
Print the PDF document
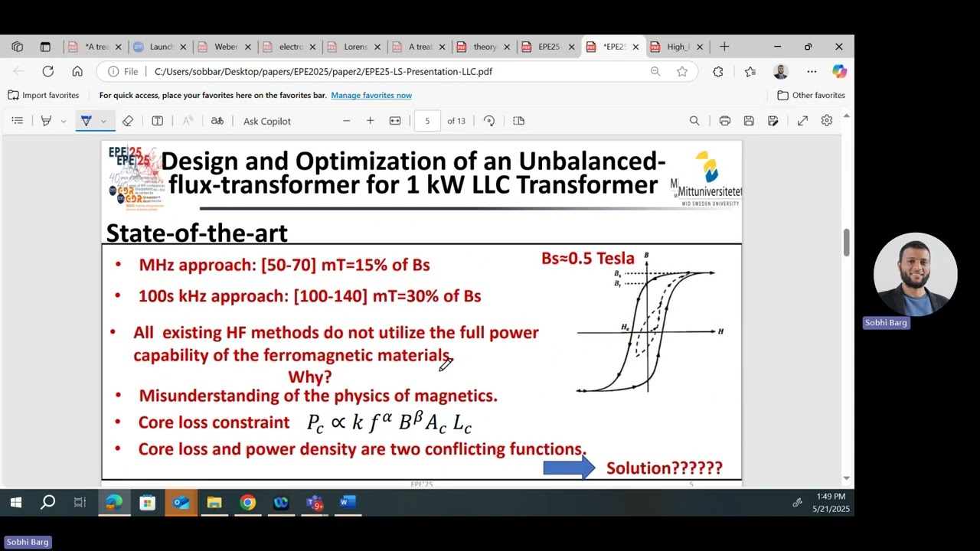pyautogui.click(x=724, y=121)
